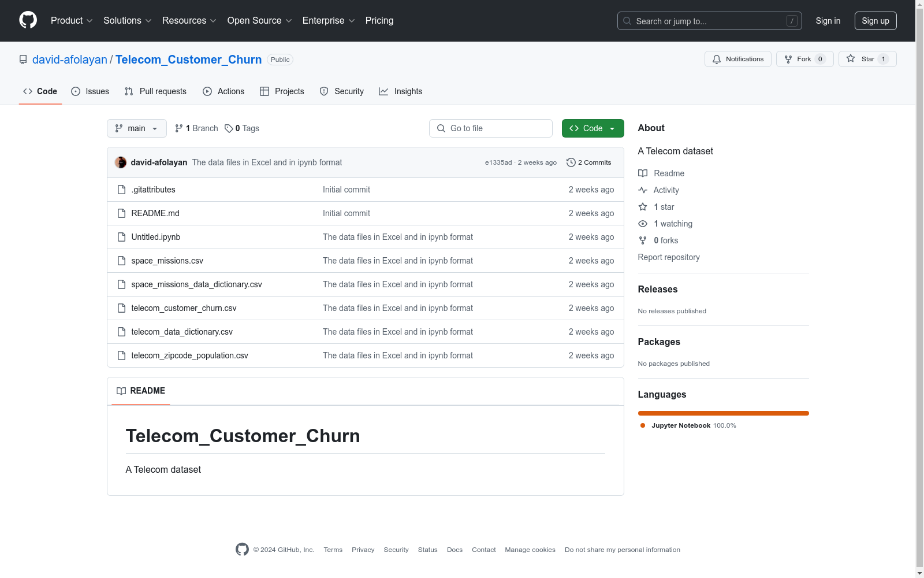Click the GitHub mark in the footer
The image size is (924, 578).
coord(242,549)
